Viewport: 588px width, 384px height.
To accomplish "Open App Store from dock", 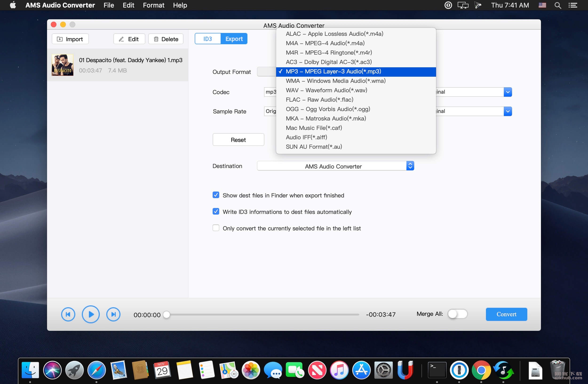I will tap(361, 370).
